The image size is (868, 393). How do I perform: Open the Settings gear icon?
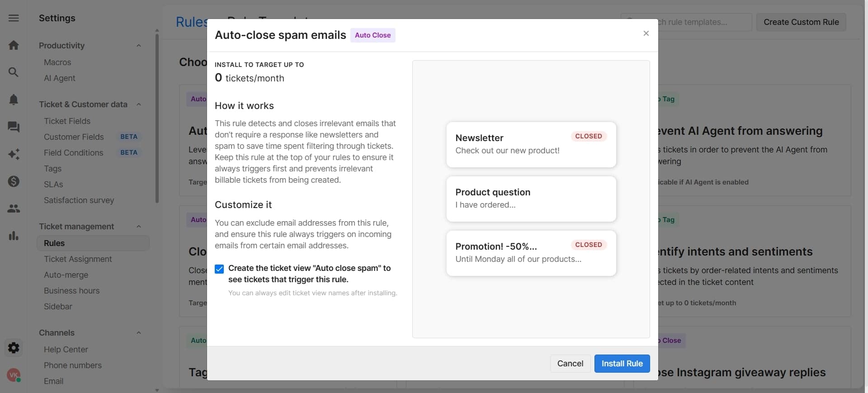click(x=14, y=347)
